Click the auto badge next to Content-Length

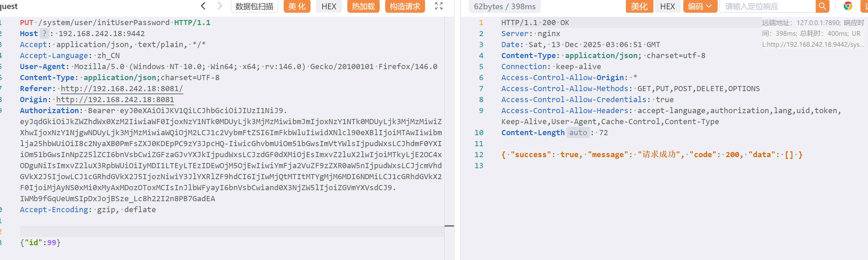click(578, 133)
